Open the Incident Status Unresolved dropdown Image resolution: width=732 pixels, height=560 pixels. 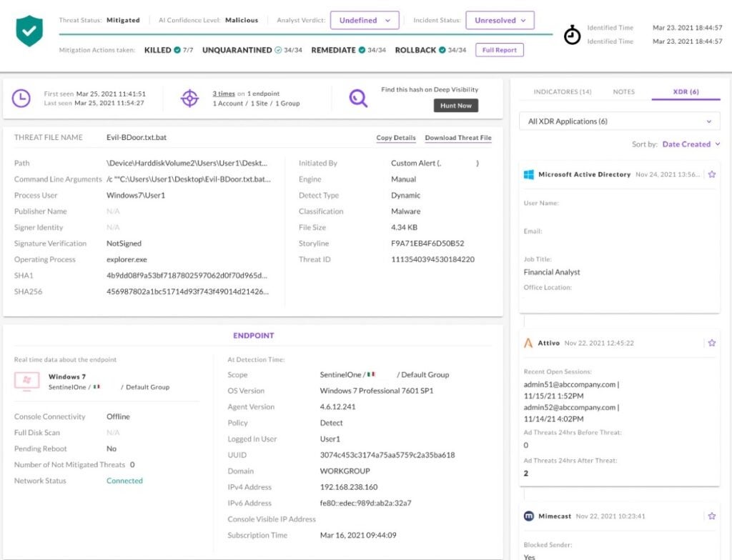500,21
